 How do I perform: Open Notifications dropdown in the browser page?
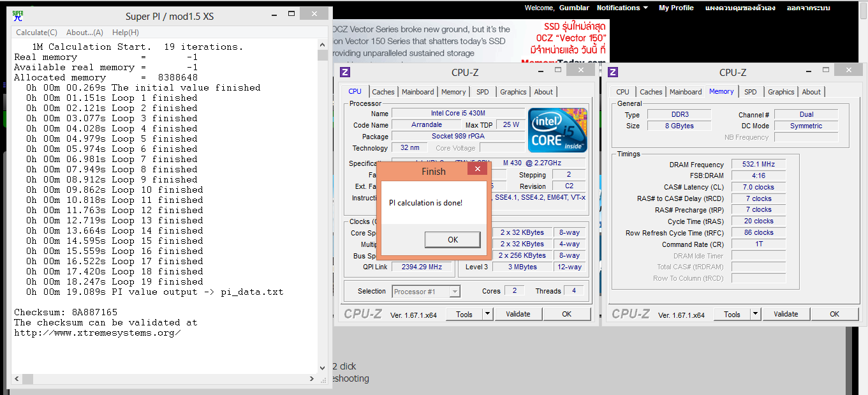tap(622, 8)
